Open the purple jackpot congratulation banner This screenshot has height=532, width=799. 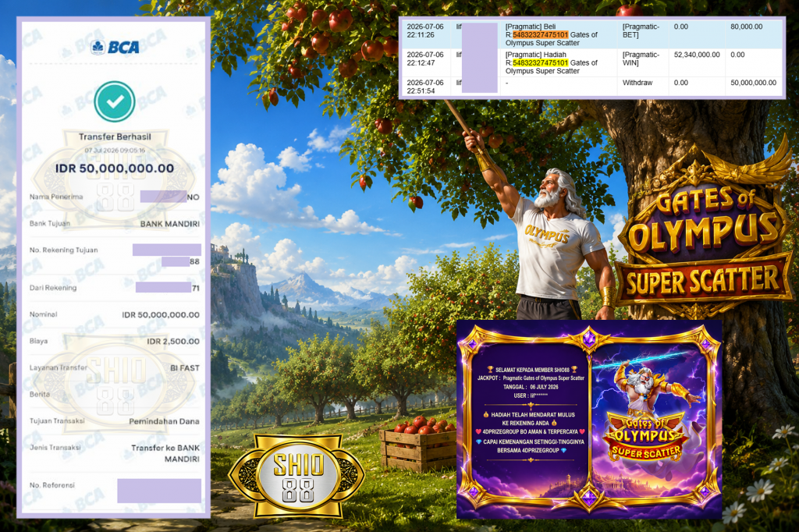[589, 419]
